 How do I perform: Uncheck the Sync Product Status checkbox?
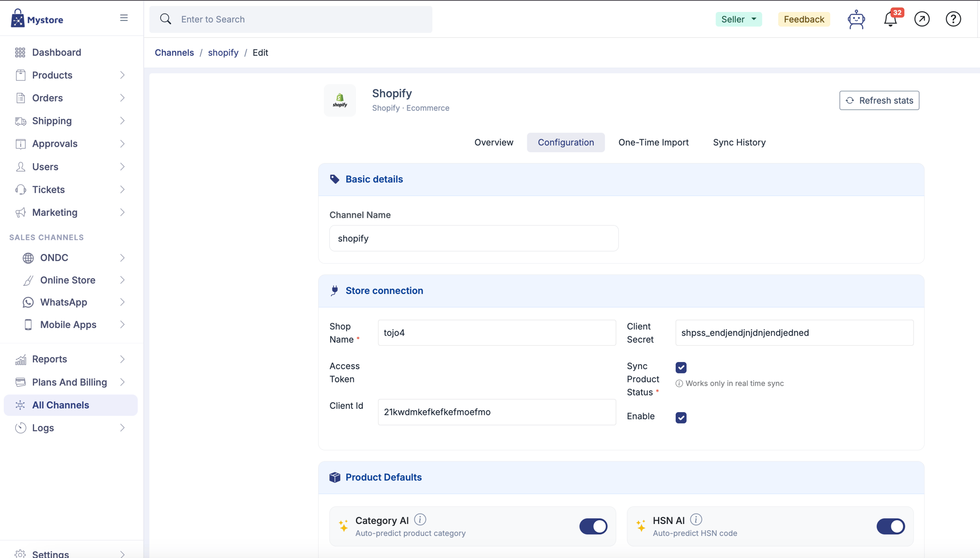[x=681, y=367]
